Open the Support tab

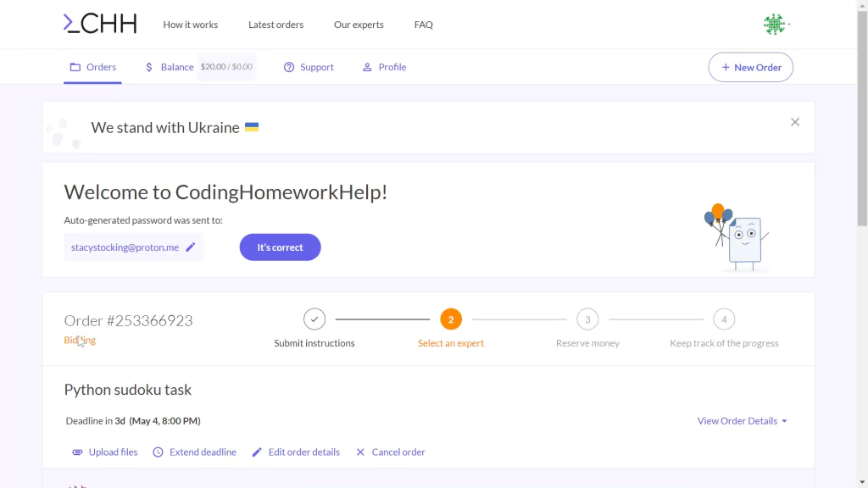pyautogui.click(x=309, y=67)
